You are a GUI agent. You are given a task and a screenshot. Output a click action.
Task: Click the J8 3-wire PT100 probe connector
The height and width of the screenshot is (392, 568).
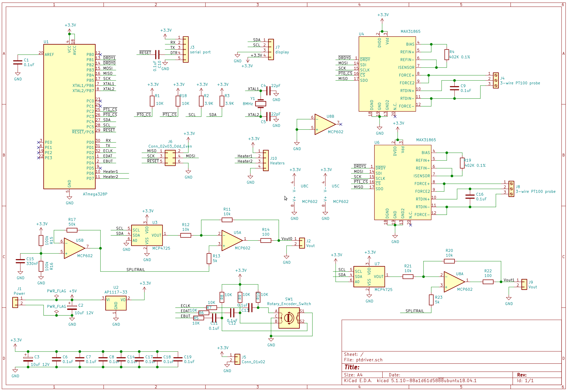click(x=511, y=189)
